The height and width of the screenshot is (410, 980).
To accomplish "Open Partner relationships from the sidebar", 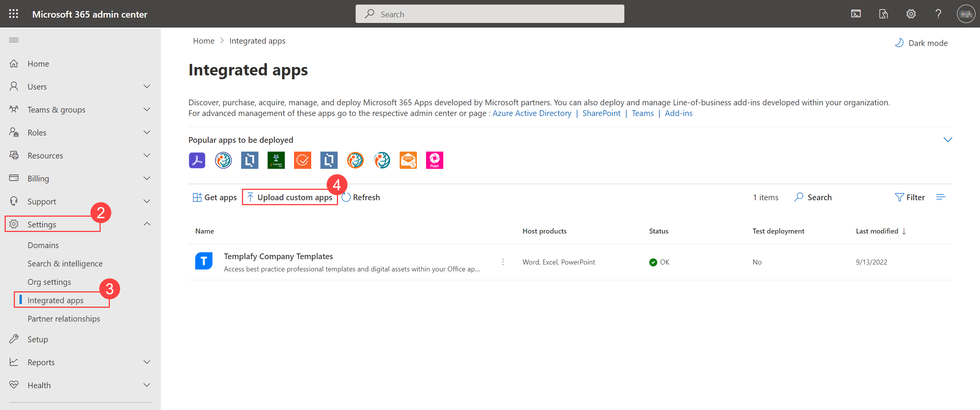I will pos(64,319).
